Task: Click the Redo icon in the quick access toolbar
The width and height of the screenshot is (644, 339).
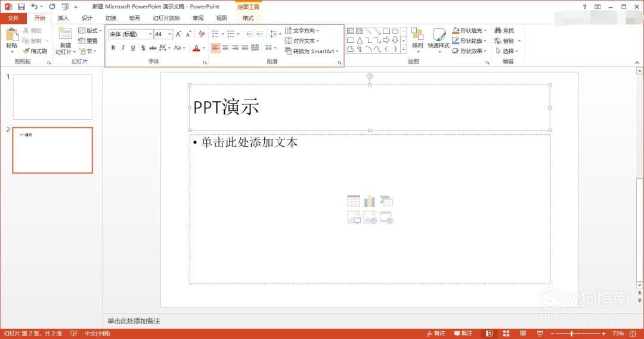Action: 52,7
